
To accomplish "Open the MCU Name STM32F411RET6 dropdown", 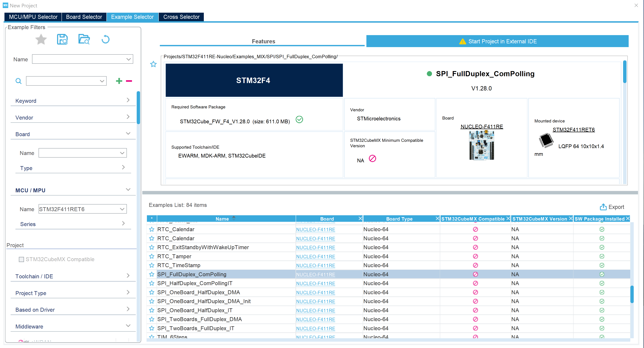I will pos(122,209).
